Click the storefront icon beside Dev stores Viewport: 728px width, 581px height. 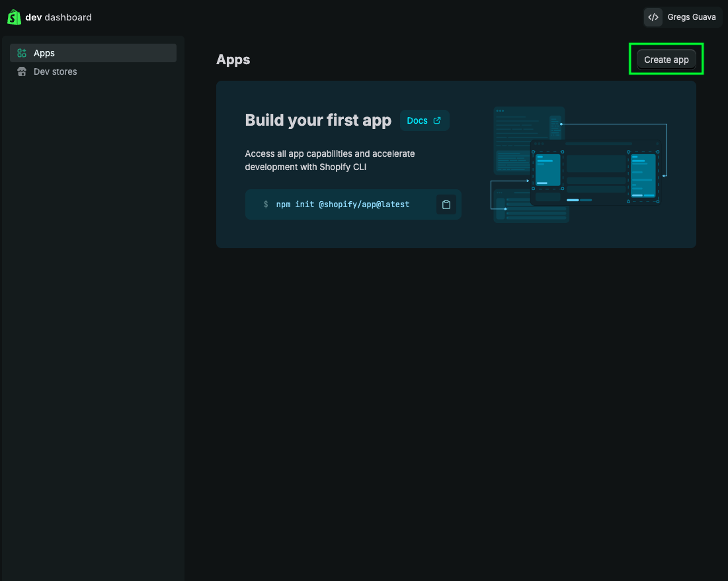pos(21,71)
